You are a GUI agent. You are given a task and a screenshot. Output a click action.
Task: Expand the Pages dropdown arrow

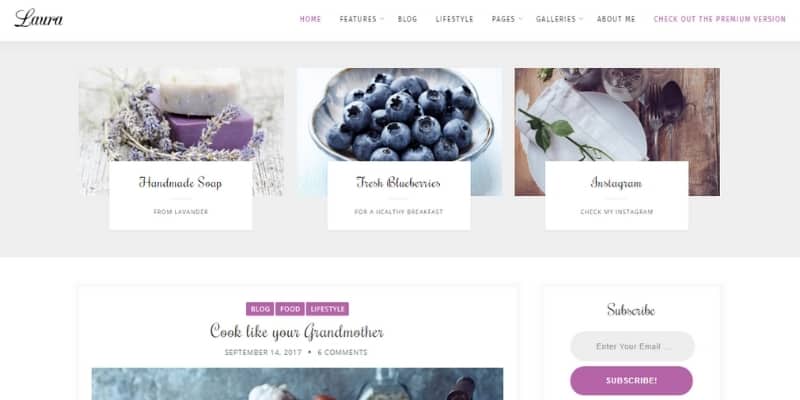coord(520,19)
